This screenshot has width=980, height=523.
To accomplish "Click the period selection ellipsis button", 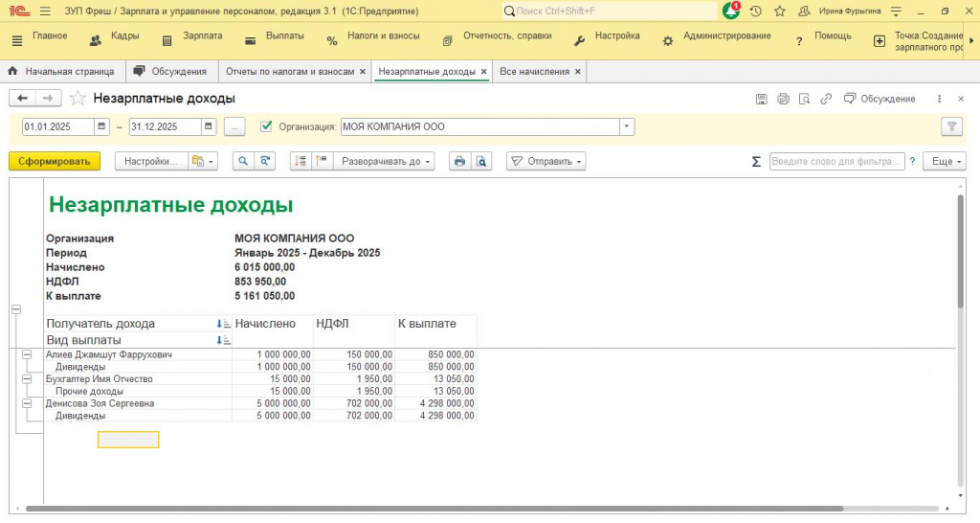I will 234,126.
